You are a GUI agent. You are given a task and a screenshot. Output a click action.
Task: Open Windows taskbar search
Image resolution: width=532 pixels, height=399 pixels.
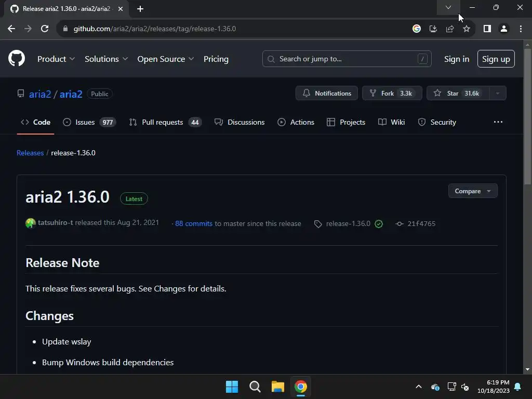(255, 387)
